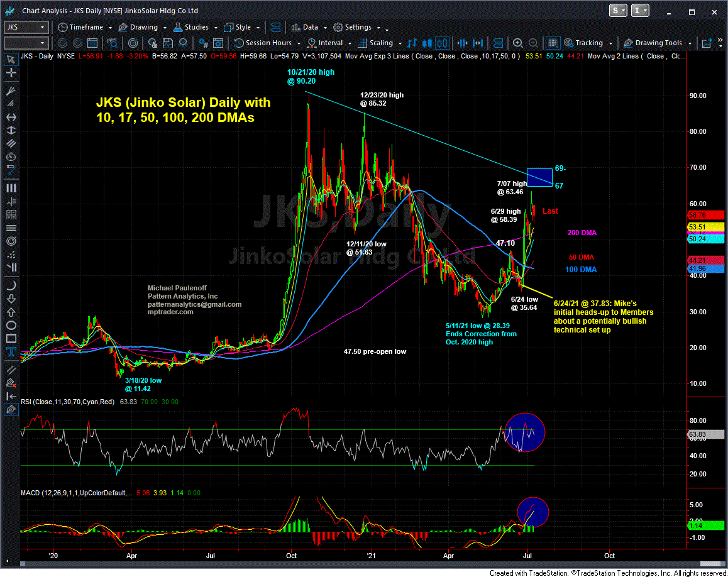Viewport: 728px width, 577px height.
Task: Toggle the drawing mode pen at sidebar bottom
Action: [x=11, y=409]
